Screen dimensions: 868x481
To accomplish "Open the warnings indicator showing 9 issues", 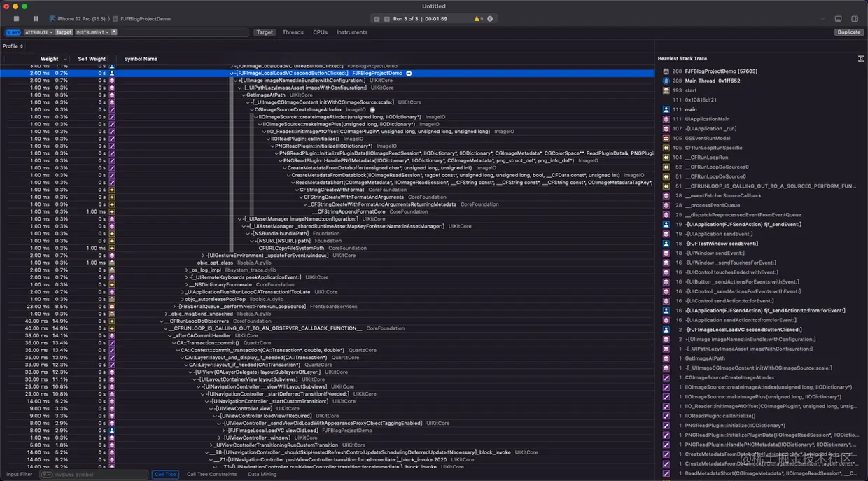I will (x=479, y=19).
